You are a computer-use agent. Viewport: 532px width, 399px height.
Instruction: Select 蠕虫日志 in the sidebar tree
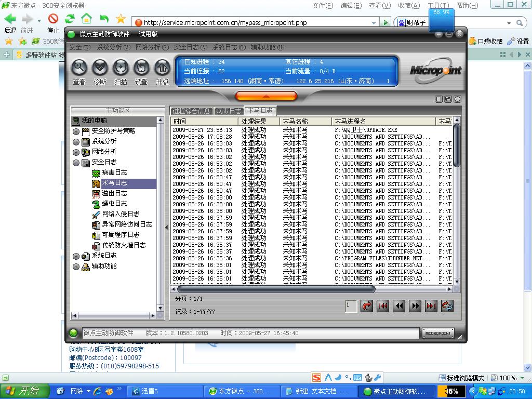click(114, 204)
